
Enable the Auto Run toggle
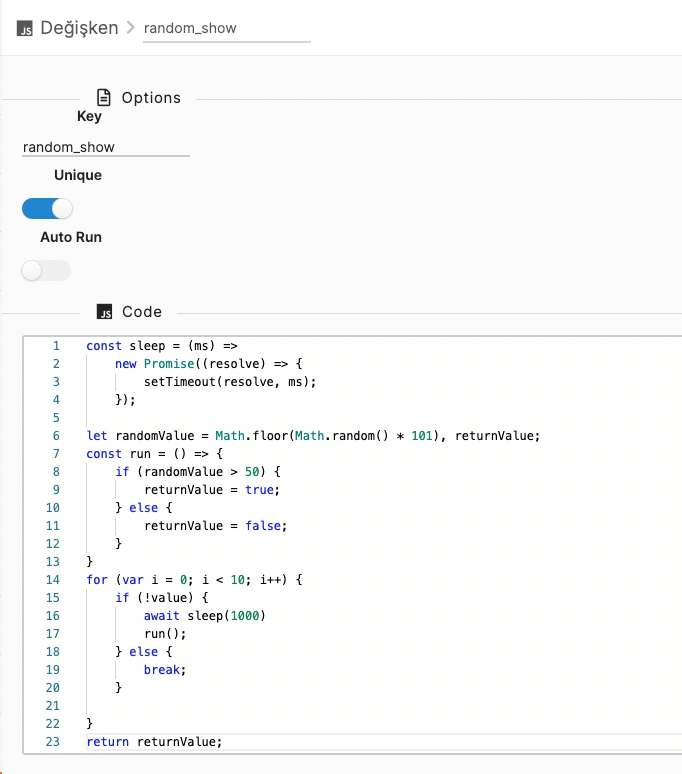(46, 270)
